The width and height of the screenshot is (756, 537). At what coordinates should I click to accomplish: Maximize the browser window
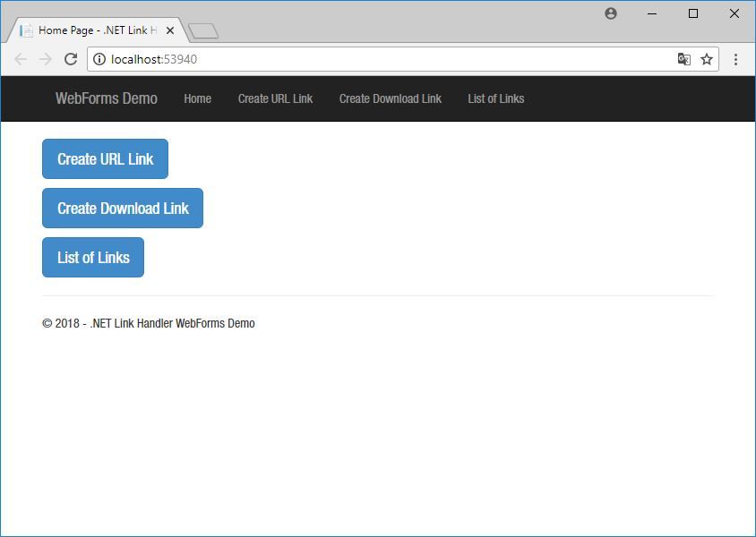point(693,14)
